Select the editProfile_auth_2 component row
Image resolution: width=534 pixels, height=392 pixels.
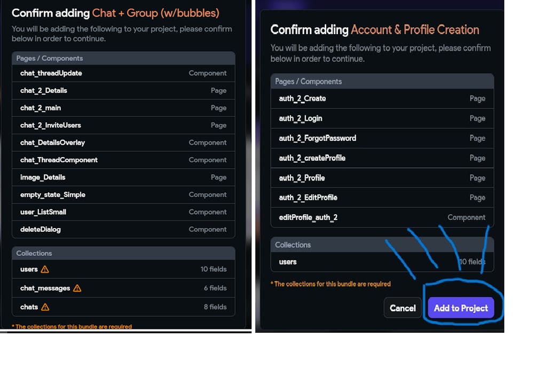[x=382, y=217]
